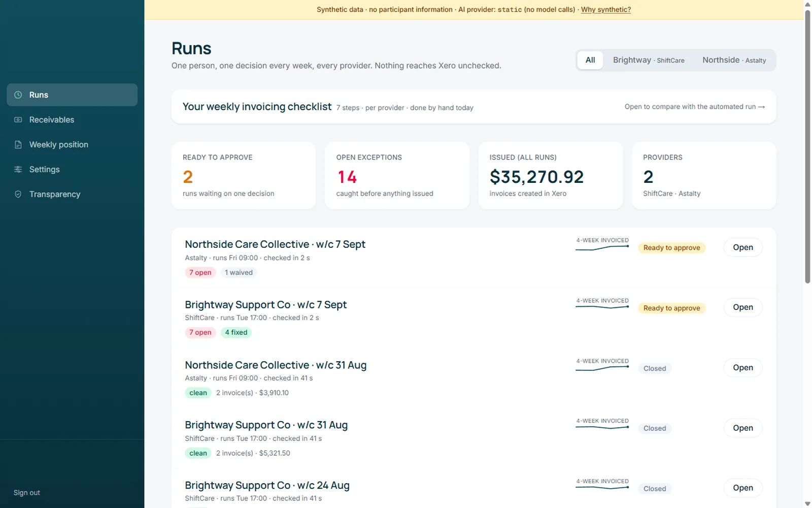The width and height of the screenshot is (812, 508).
Task: Click Ready to approve status on Brightway run
Action: tap(672, 308)
